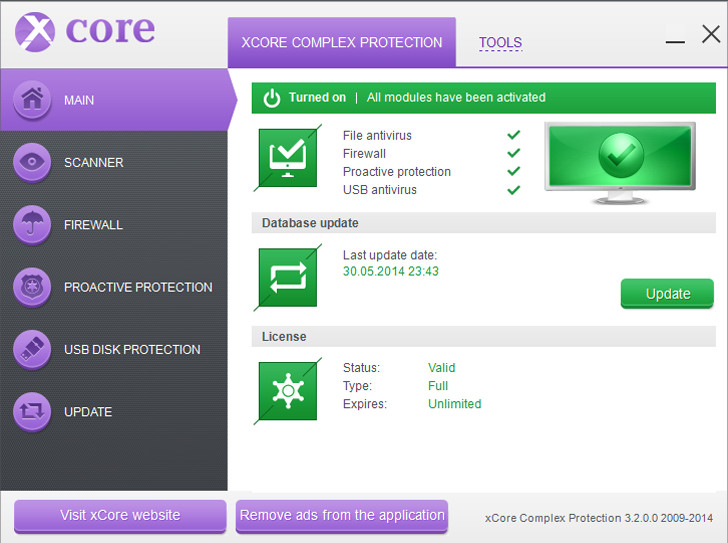Select the MAIN menu label

(79, 100)
